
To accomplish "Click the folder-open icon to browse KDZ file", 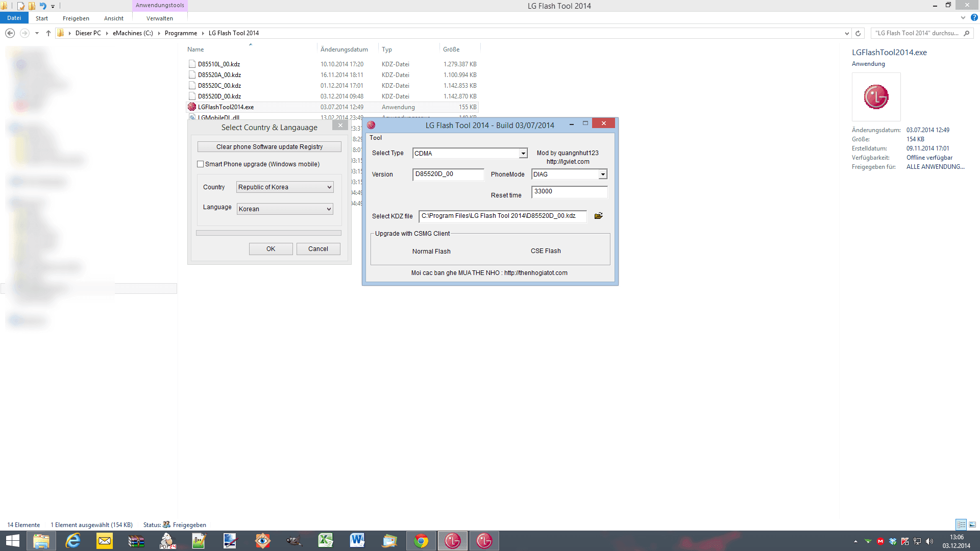I will 599,216.
